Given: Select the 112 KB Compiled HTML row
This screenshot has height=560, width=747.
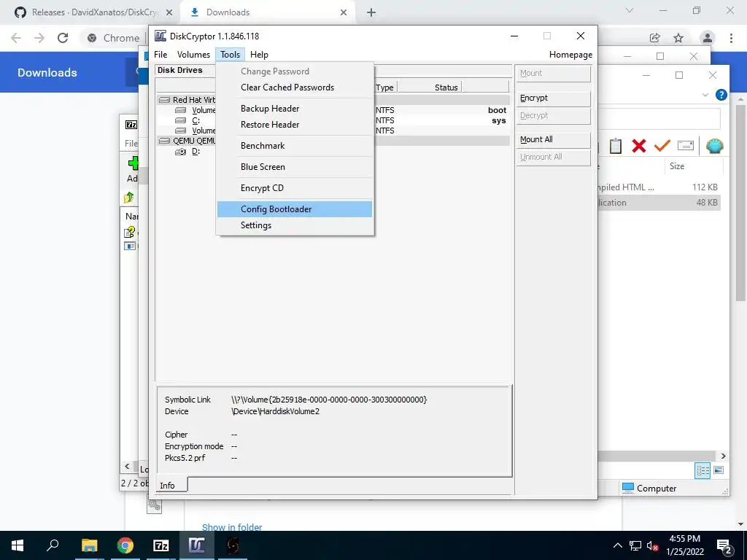Looking at the screenshot, I should point(659,187).
